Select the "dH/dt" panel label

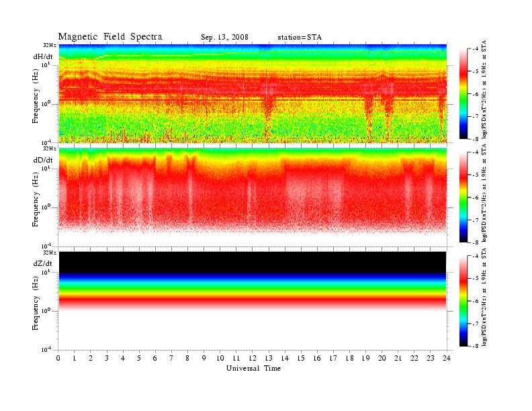coord(43,56)
